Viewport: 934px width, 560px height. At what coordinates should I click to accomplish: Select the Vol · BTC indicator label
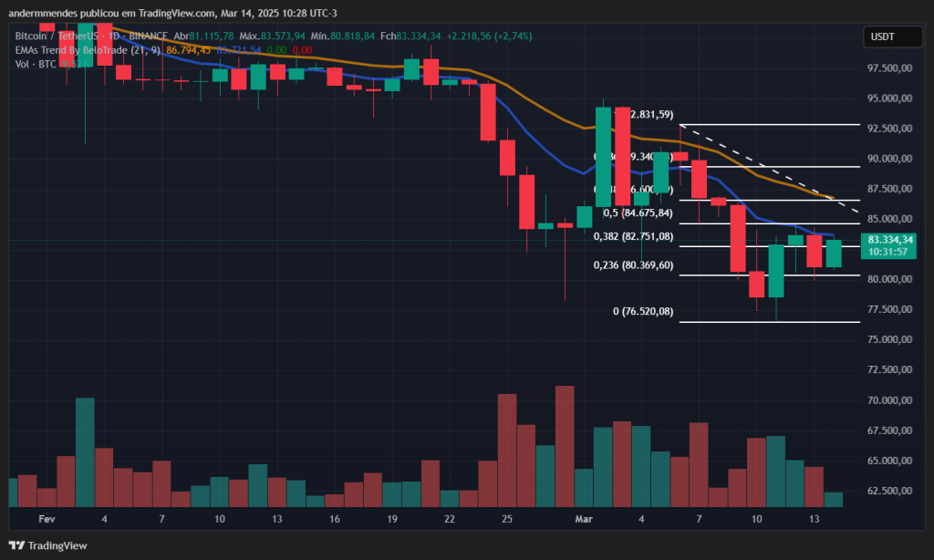coord(36,64)
